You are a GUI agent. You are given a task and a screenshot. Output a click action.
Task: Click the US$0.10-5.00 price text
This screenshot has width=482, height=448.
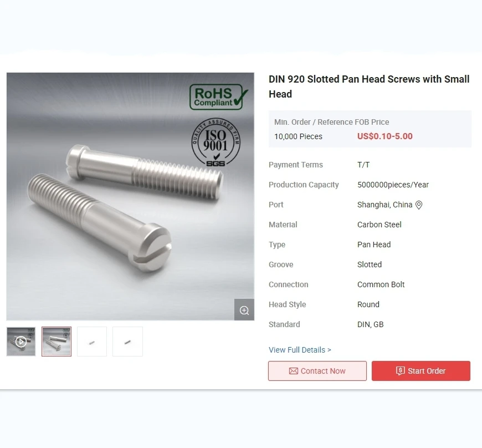point(385,136)
